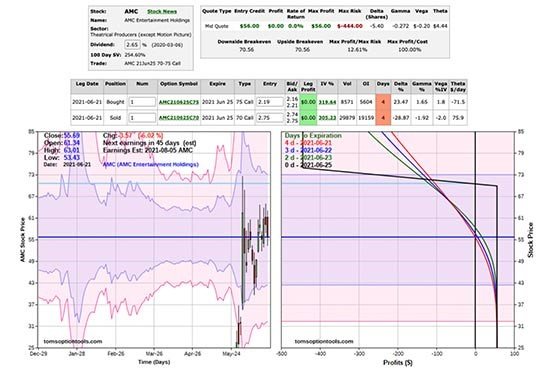Click the -28.87 Delta % cell
Screen dimensions: 550x378
point(401,118)
